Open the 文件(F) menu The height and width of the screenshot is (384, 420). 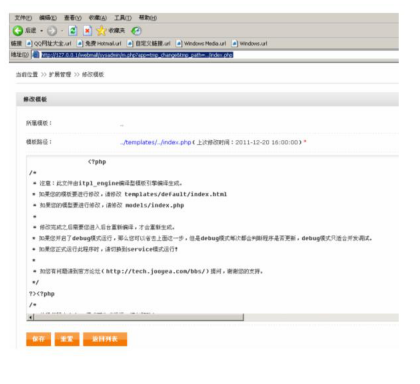tap(23, 18)
